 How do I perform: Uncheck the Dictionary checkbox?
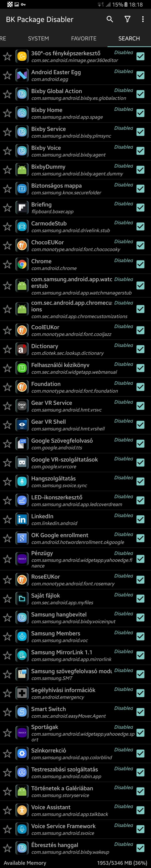coord(141,349)
